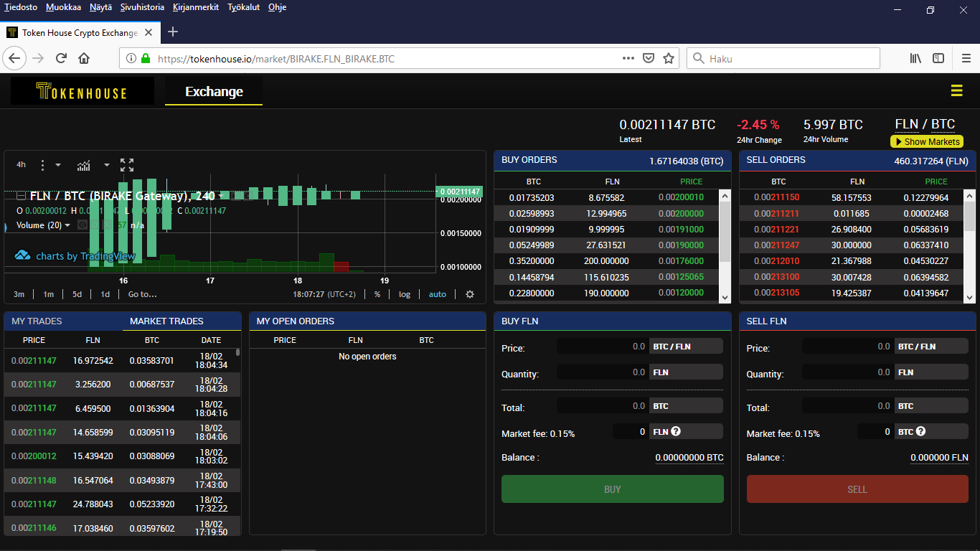Screen dimensions: 980x551
Task: Click the Sell Orders scrollbar up arrow
Action: 970,195
